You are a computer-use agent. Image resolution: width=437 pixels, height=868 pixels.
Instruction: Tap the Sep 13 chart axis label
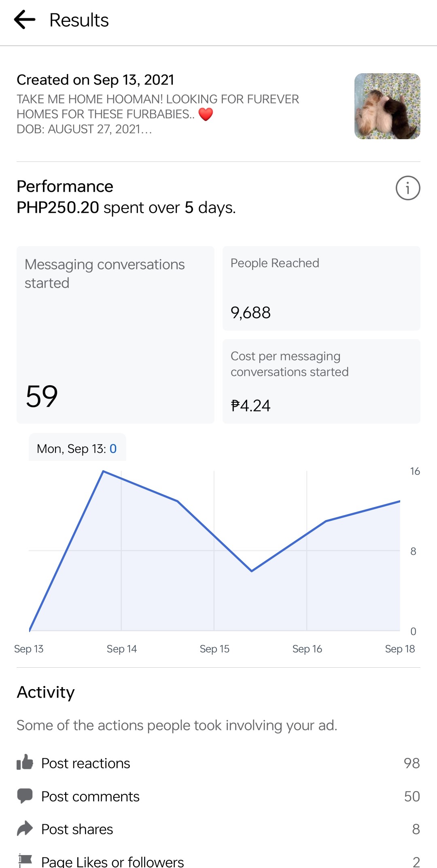pyautogui.click(x=29, y=649)
